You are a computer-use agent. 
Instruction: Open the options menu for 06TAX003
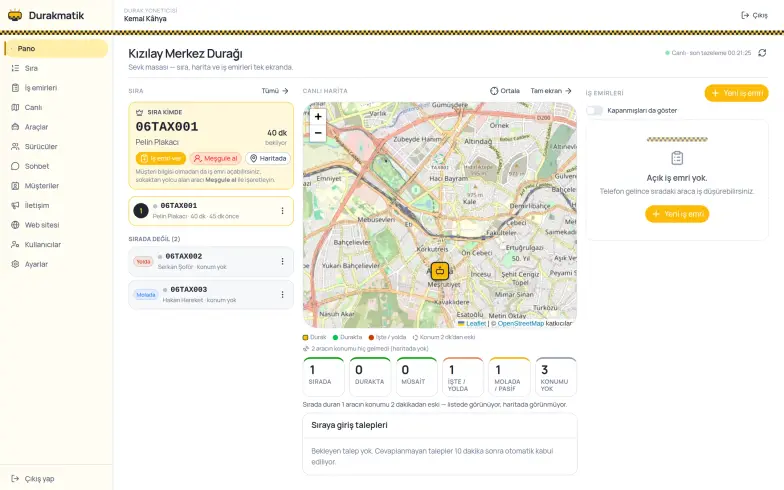(282, 295)
